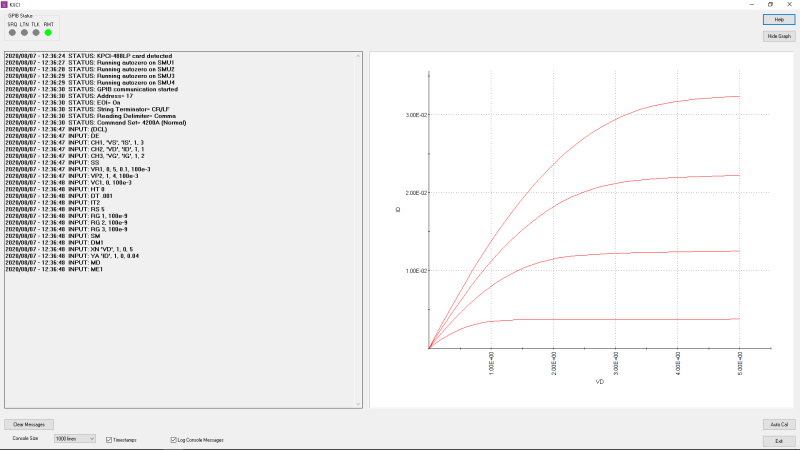Disable the Timestamps checkbox
The width and height of the screenshot is (800, 450).
[x=109, y=439]
